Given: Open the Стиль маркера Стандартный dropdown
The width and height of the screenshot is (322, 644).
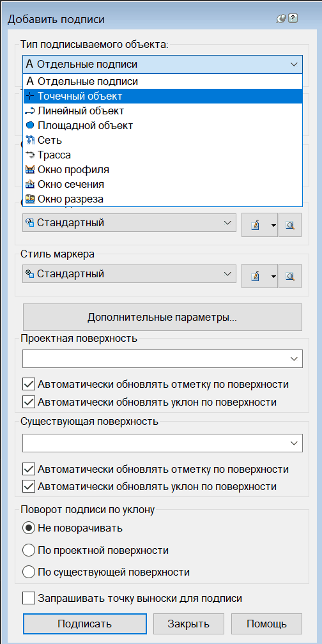Looking at the screenshot, I should 129,274.
